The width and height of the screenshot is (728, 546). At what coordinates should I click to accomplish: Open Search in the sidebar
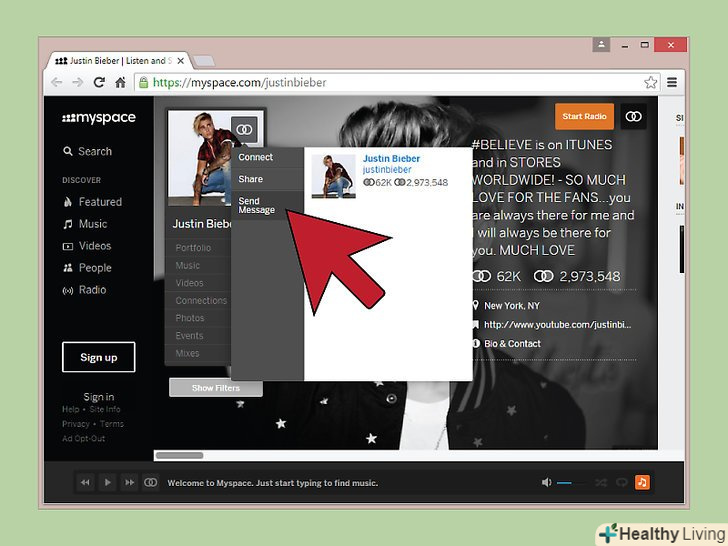[x=87, y=151]
